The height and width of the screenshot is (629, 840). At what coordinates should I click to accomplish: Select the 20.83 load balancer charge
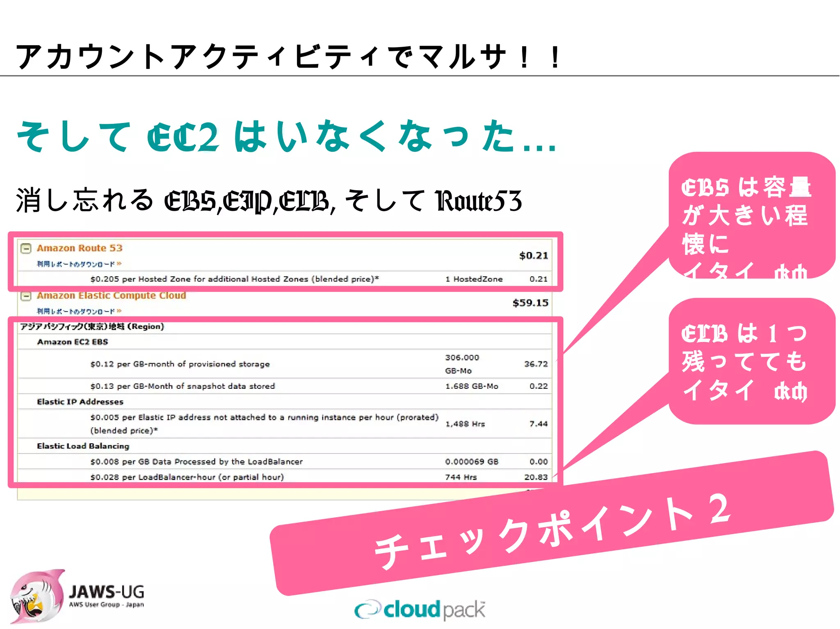pyautogui.click(x=536, y=477)
